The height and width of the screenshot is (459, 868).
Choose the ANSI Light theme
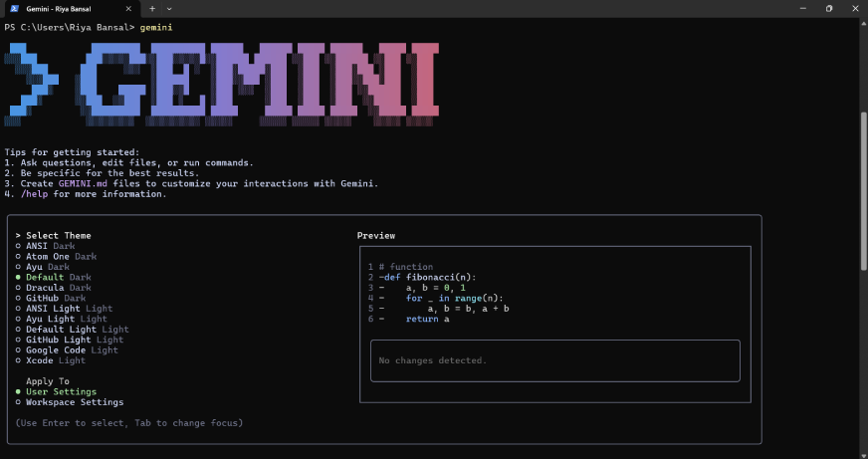coord(65,309)
